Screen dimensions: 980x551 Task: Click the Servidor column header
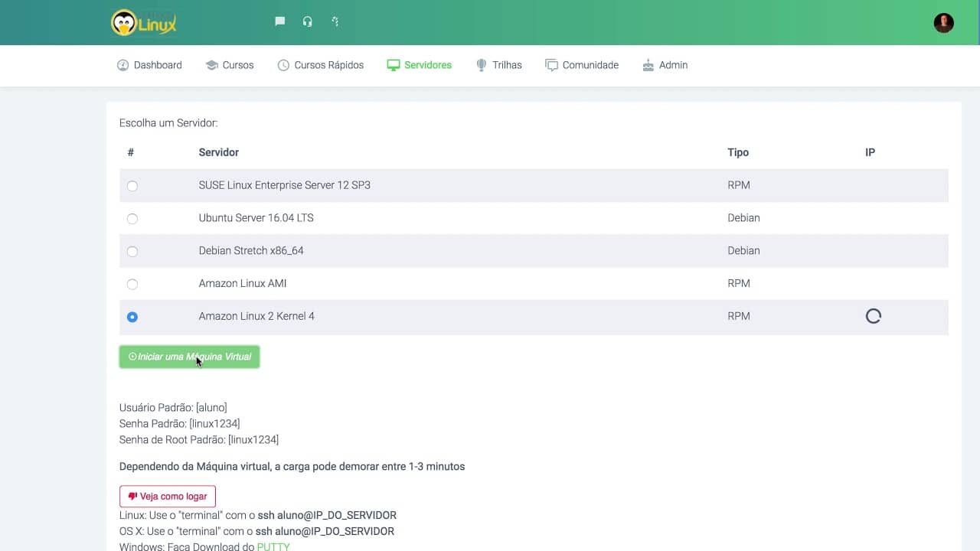click(219, 152)
